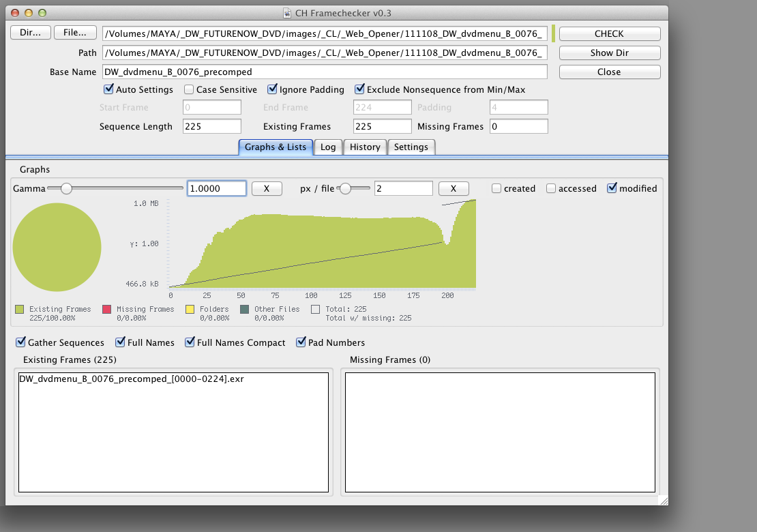The height and width of the screenshot is (532, 757).
Task: Open the History tab
Action: pos(365,147)
